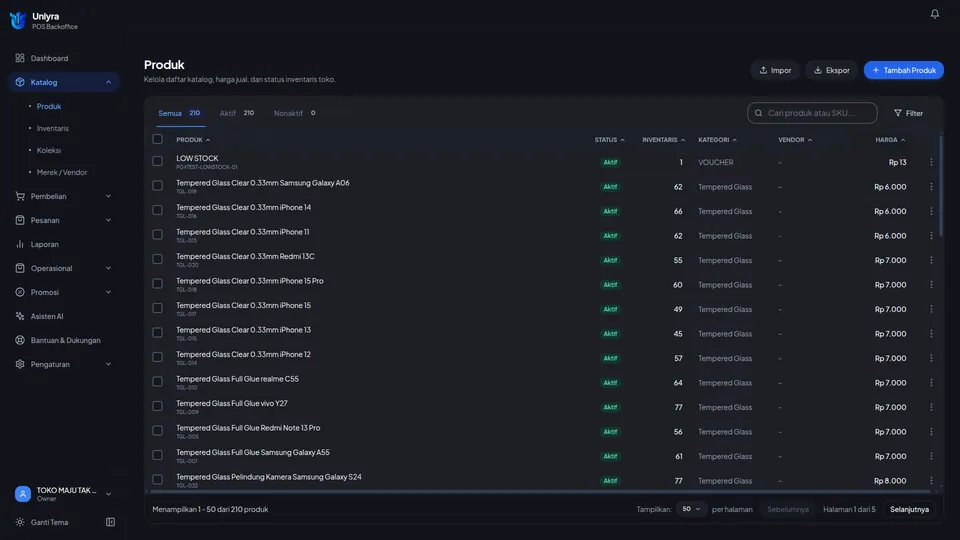
Task: Click Ganti Tema sun icon
Action: (x=20, y=522)
